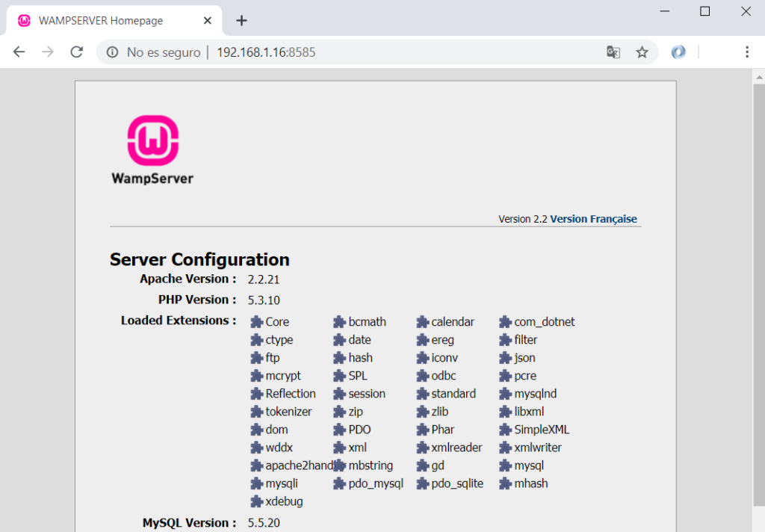This screenshot has width=765, height=532.
Task: Click the 'mbstring' extension name
Action: click(x=371, y=466)
